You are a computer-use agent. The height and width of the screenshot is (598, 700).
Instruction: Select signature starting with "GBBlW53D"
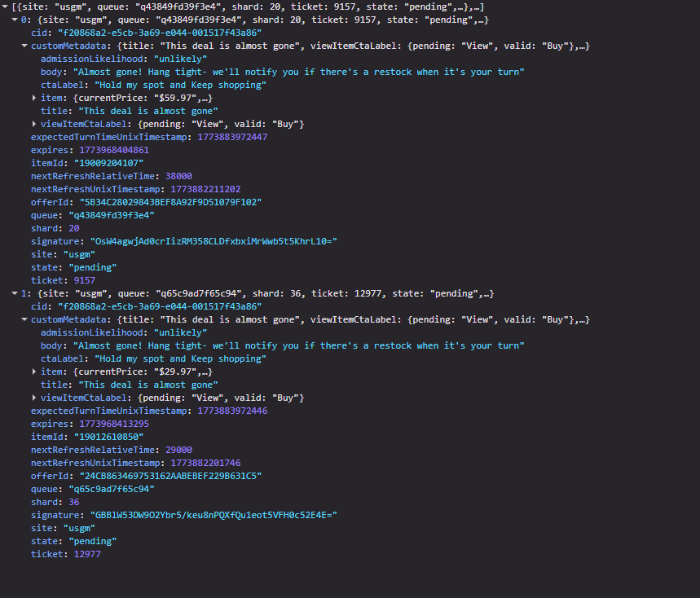(x=214, y=515)
